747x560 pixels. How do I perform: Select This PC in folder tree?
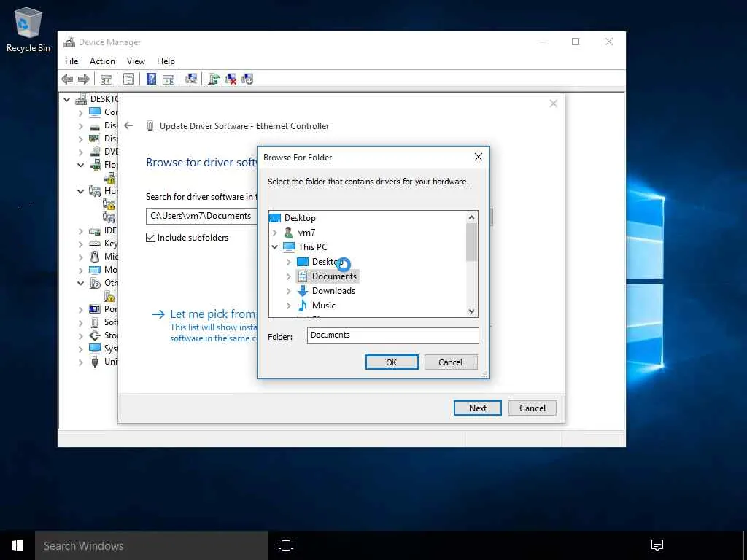(312, 247)
